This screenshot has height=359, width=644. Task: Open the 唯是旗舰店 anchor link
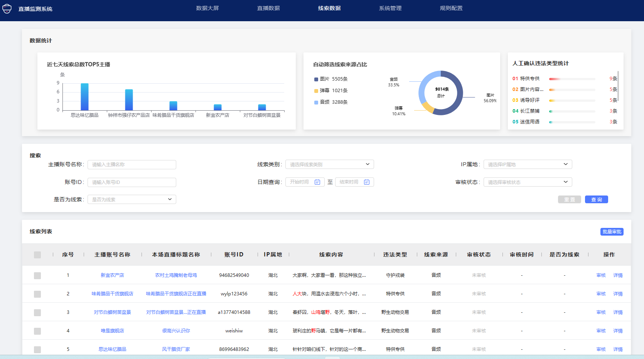click(112, 331)
